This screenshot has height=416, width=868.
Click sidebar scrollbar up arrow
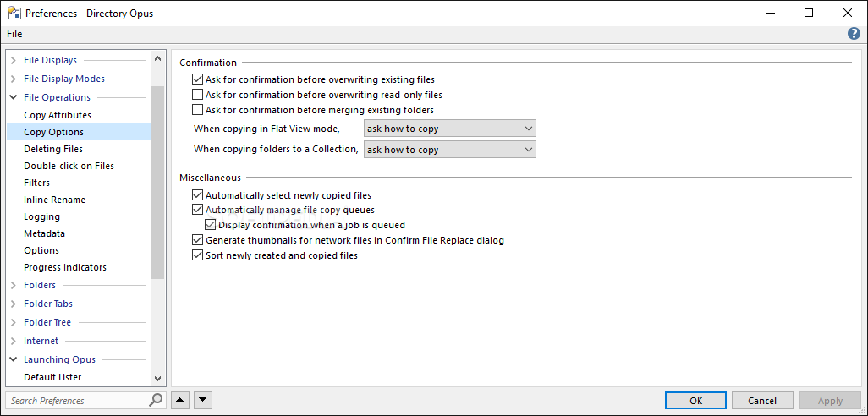157,58
